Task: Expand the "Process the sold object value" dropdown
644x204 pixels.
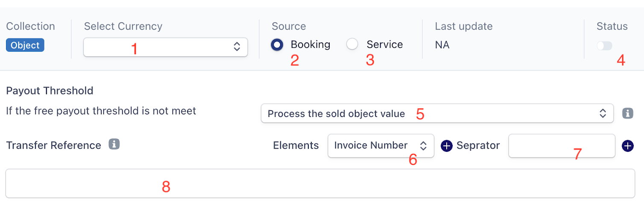Action: pos(437,114)
